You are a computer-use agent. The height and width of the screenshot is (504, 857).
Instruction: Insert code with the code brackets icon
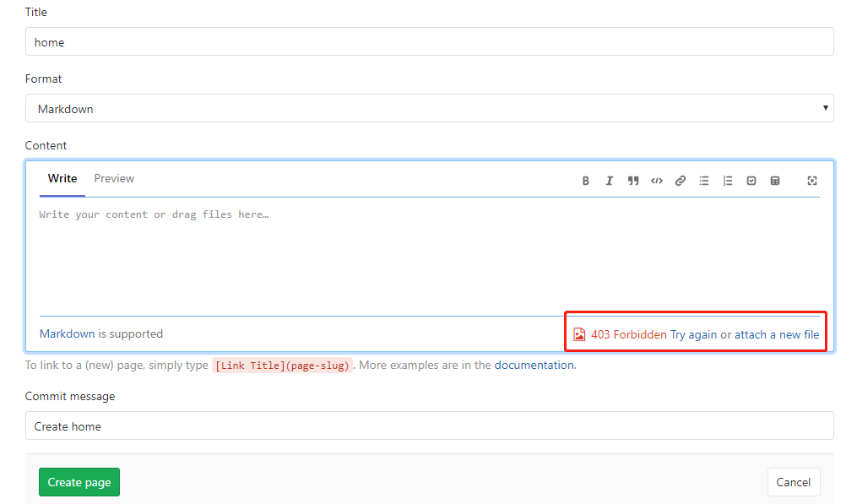[656, 181]
